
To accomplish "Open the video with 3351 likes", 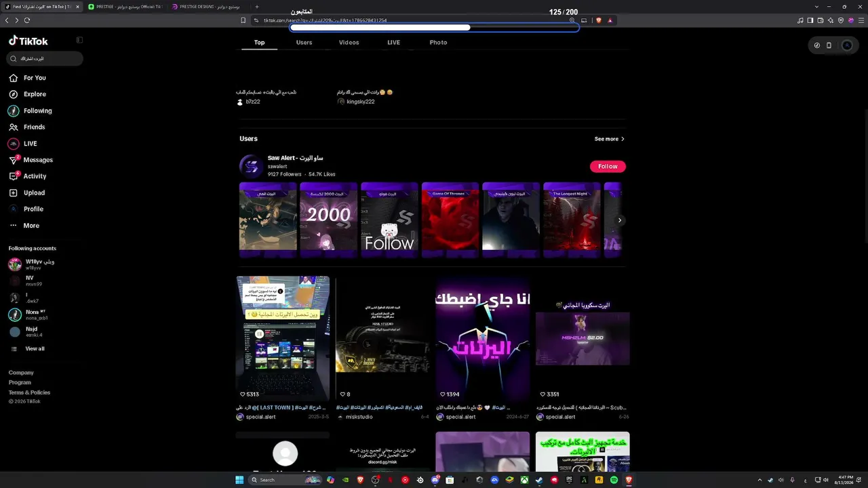I will tap(583, 338).
